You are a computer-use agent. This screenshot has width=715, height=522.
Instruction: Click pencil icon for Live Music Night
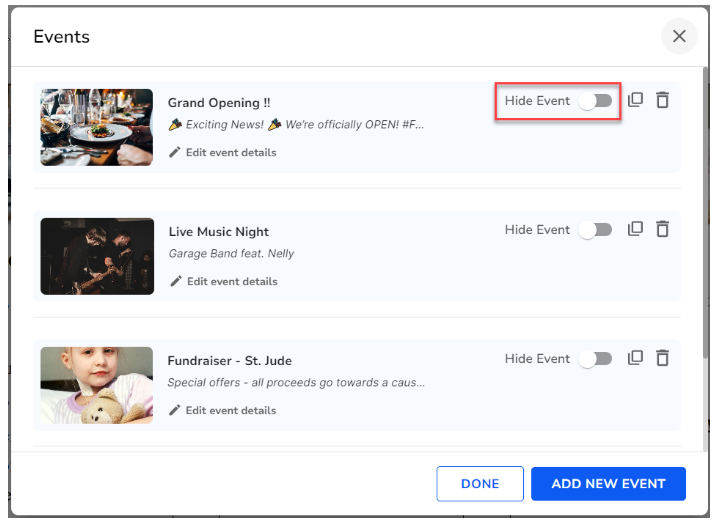(176, 282)
